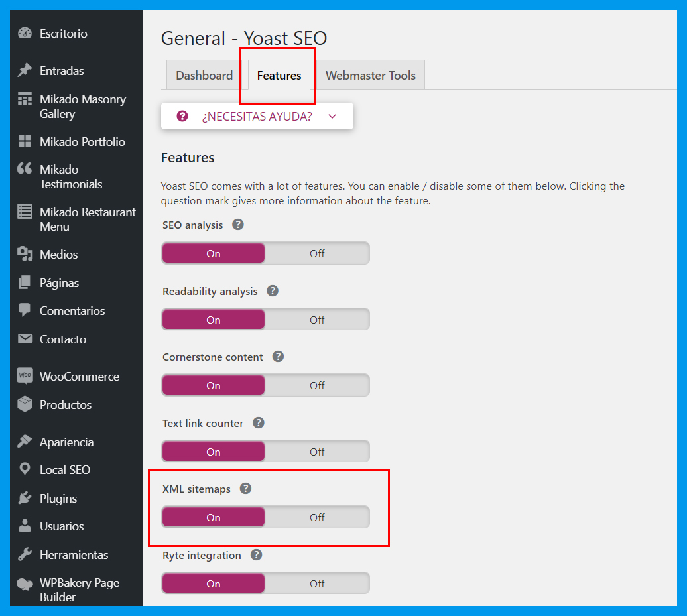This screenshot has width=687, height=616.
Task: Click the Plugins plug icon
Action: (x=25, y=498)
